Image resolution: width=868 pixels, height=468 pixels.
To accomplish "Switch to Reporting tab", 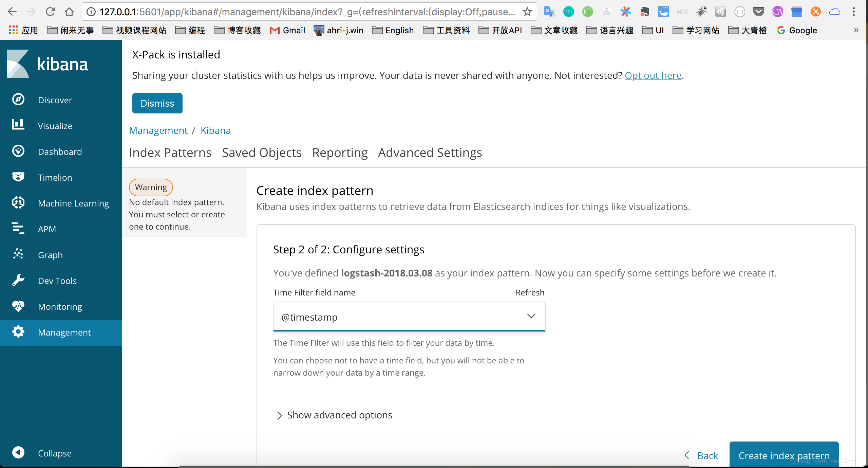I will [x=340, y=152].
